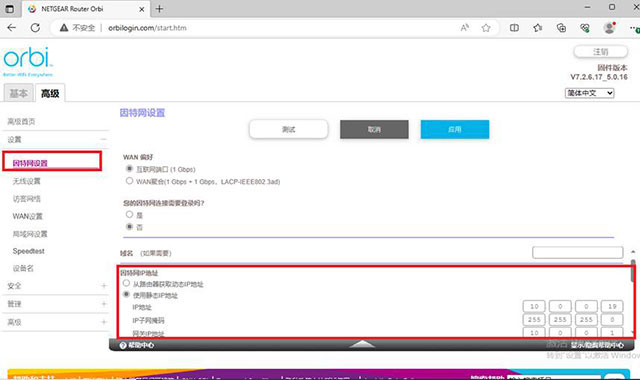Collapse the 设置 section
The height and width of the screenshot is (380, 640).
pos(103,140)
